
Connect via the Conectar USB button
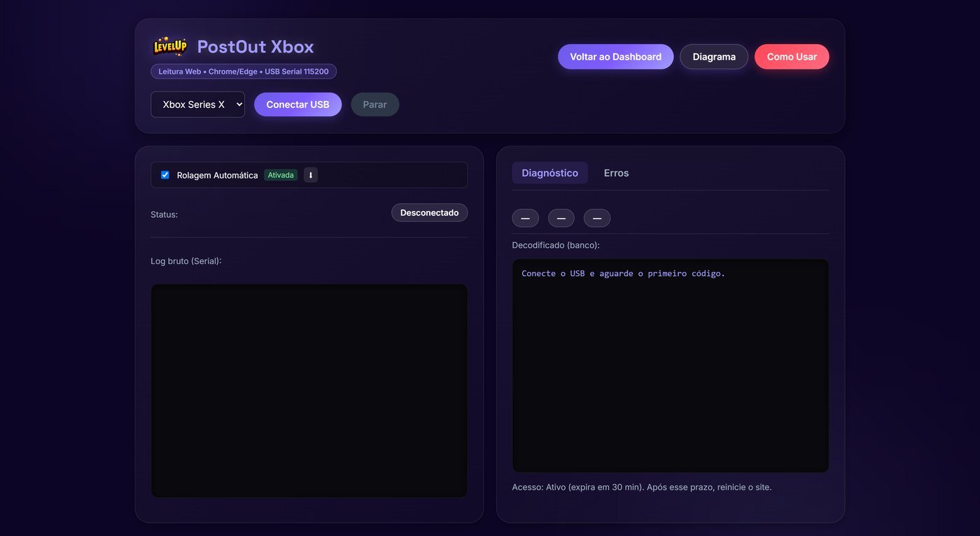297,104
